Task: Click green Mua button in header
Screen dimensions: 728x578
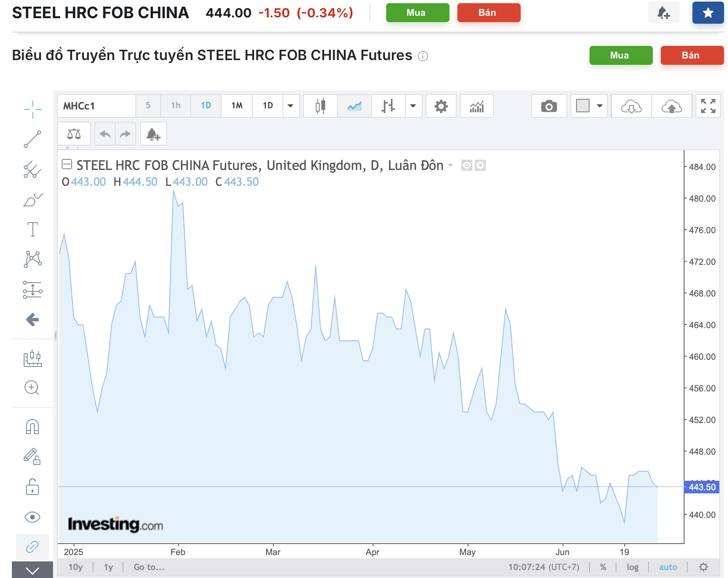Action: (x=418, y=13)
